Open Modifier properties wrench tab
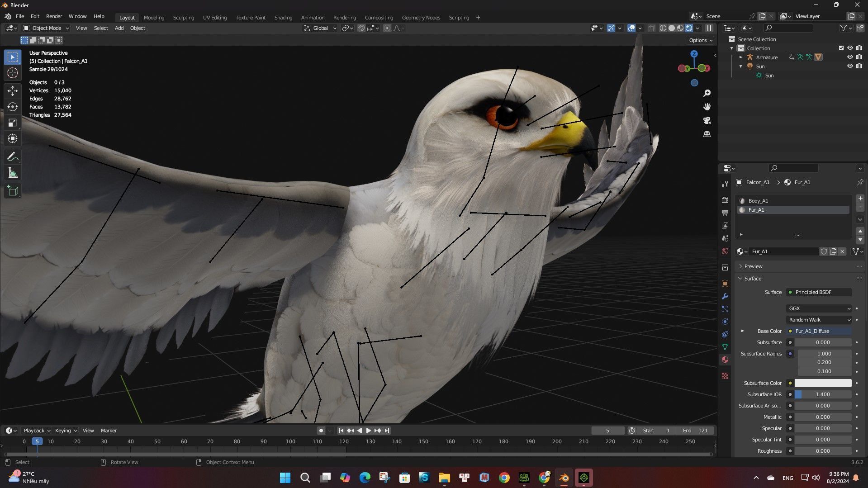The height and width of the screenshot is (488, 868). click(725, 296)
